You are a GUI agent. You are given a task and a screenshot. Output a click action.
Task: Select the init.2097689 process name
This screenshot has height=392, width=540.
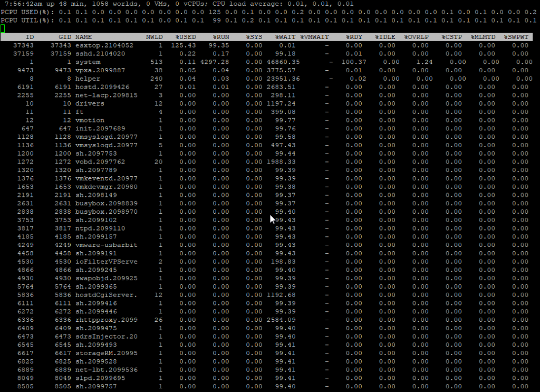(x=100, y=129)
